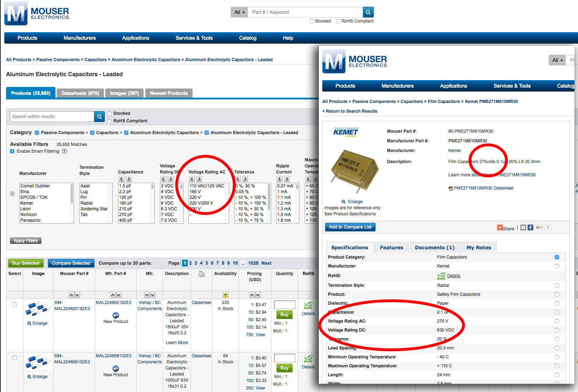Click the PDF icon beside PME271M610MR30 Datasheet
Viewport: 578px width, 392px height.
(x=451, y=188)
